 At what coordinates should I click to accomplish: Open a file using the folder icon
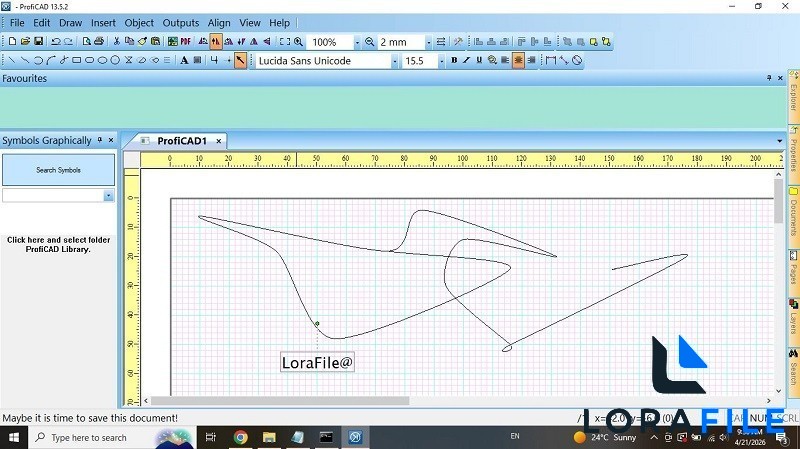(25, 41)
